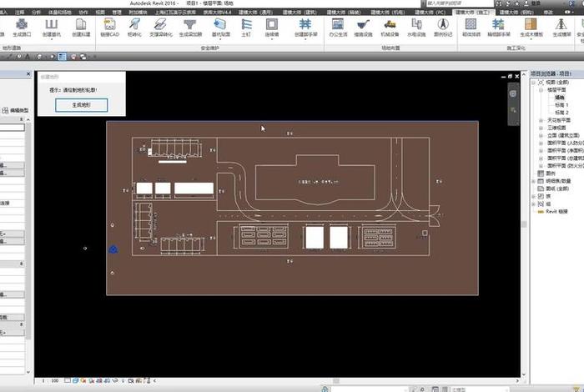Collapse the 视图 (全部) tree node

coord(533,83)
